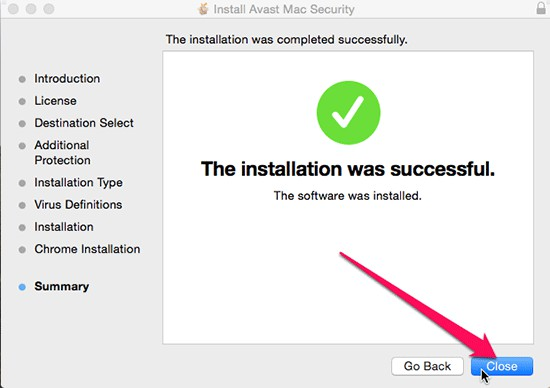
Task: Click the Close button
Action: click(502, 366)
